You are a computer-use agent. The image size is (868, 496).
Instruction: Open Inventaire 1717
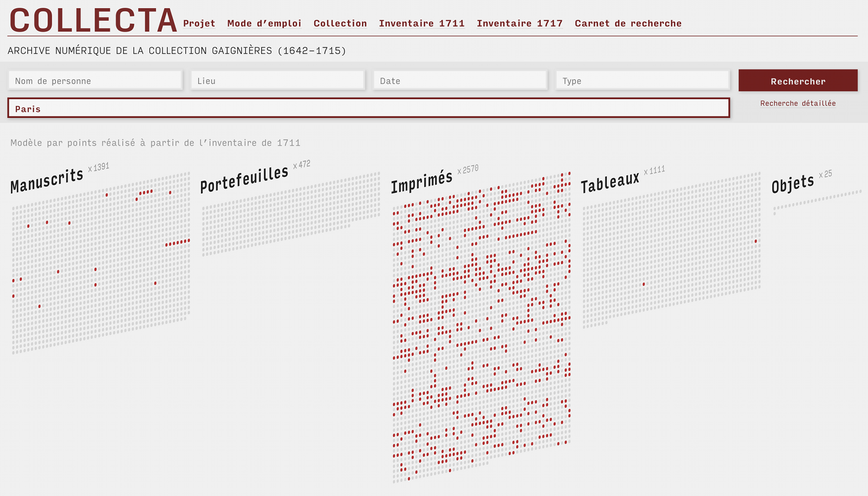coord(520,23)
